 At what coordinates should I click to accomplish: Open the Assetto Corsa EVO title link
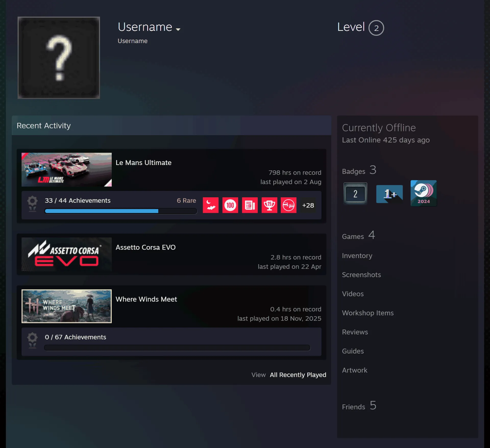tap(145, 247)
